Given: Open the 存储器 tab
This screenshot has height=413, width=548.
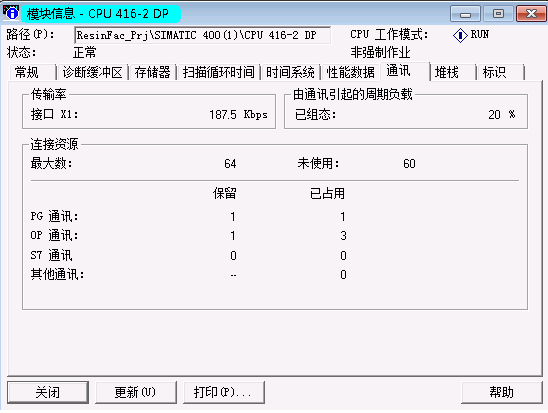Looking at the screenshot, I should click(x=152, y=72).
